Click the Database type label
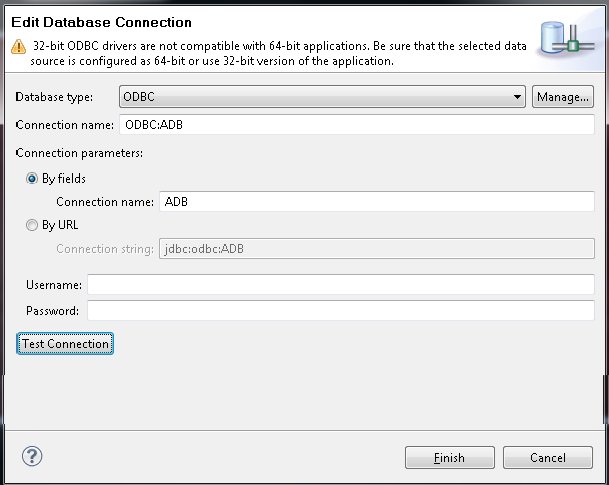 coord(55,97)
